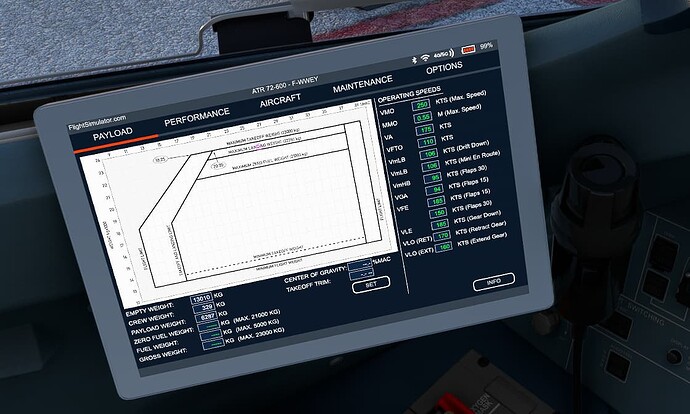The image size is (690, 414).
Task: Click the Wi-Fi status icon
Action: pyautogui.click(x=425, y=57)
